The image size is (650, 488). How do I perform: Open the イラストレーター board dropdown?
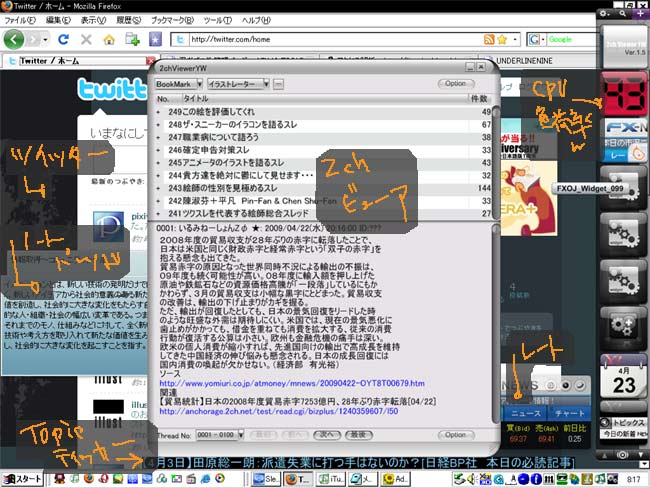pyautogui.click(x=238, y=84)
